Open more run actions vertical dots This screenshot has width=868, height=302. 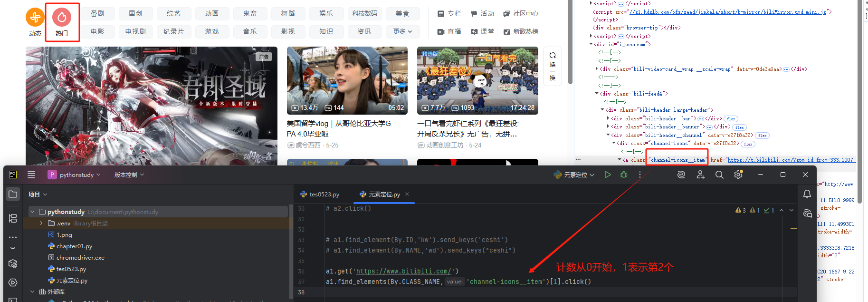coord(640,175)
